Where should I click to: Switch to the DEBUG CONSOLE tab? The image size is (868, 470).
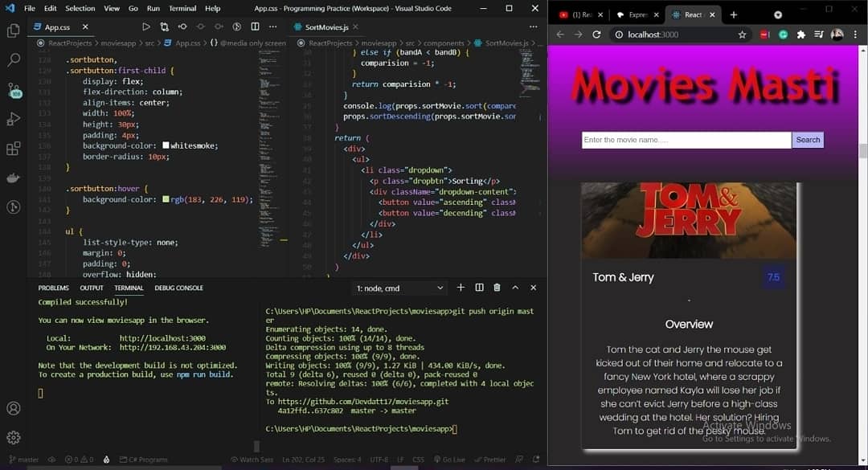178,288
